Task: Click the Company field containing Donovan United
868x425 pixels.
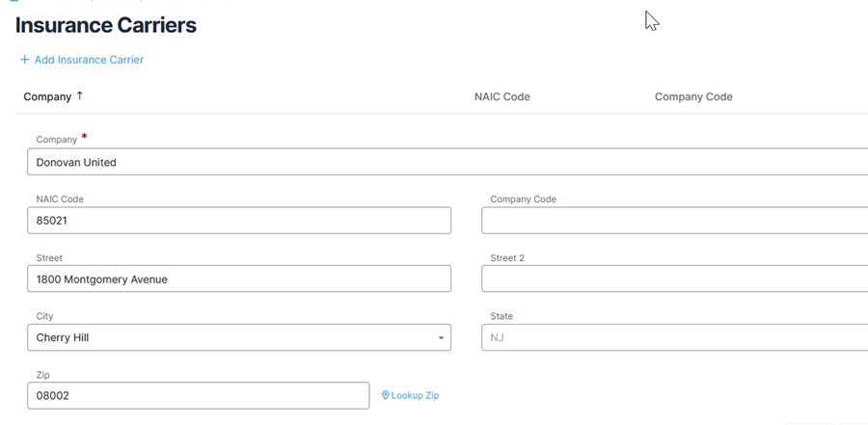Action: pos(448,162)
